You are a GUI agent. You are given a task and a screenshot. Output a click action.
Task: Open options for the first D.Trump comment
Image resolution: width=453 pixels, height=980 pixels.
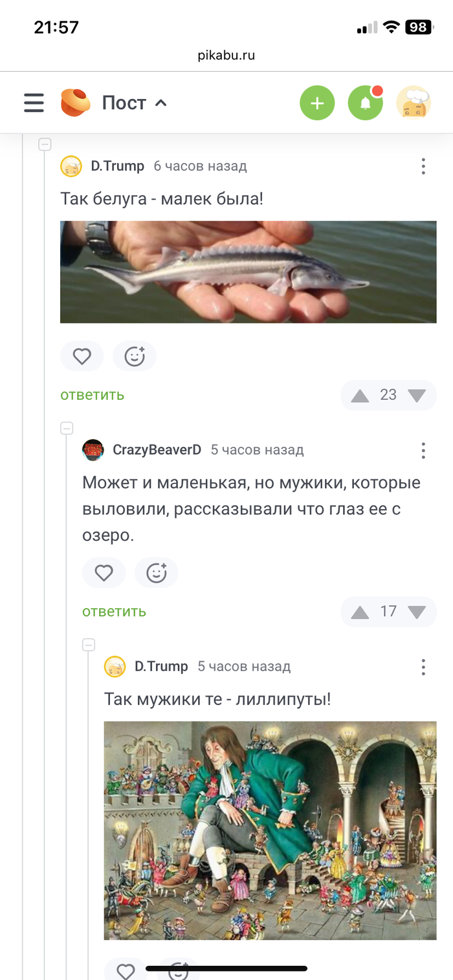click(423, 166)
